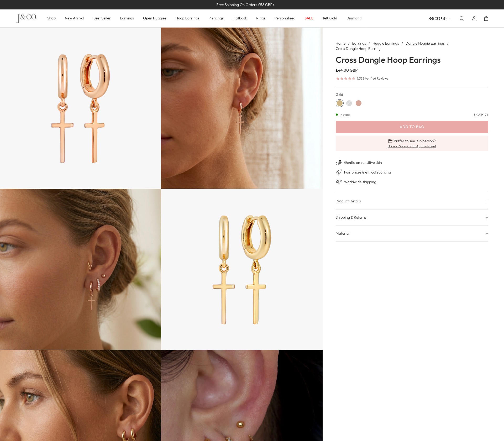This screenshot has width=504, height=441.
Task: Open the Shop menu
Action: (51, 18)
